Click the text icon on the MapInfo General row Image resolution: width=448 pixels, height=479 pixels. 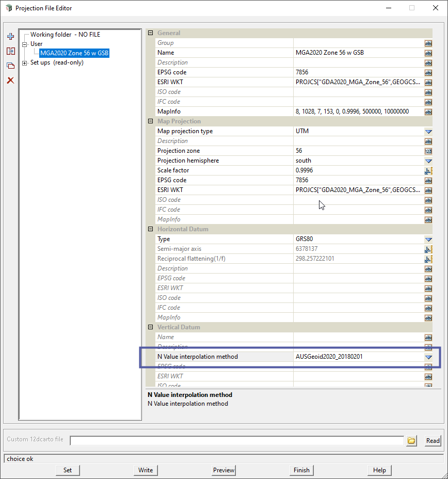(x=428, y=111)
